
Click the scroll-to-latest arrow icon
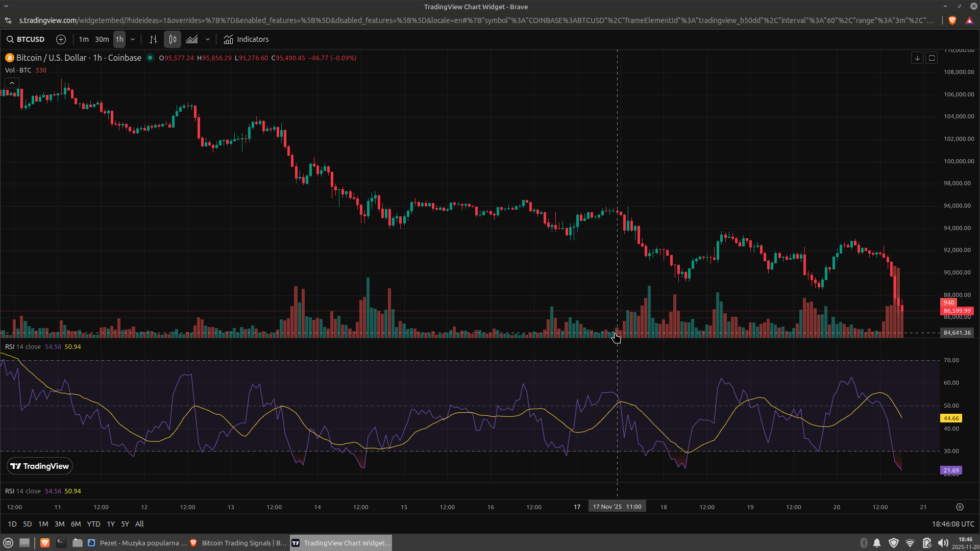click(917, 58)
